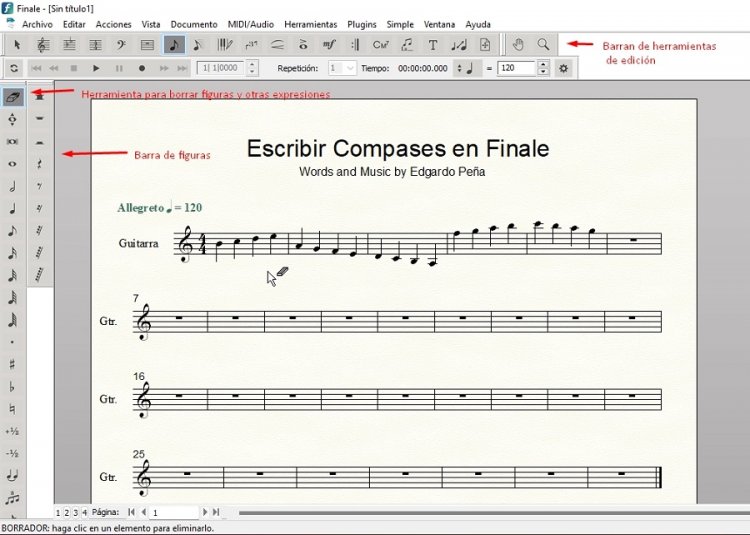Screen dimensions: 750x535
Task: Increase the measure counter stepper
Action: (253, 65)
